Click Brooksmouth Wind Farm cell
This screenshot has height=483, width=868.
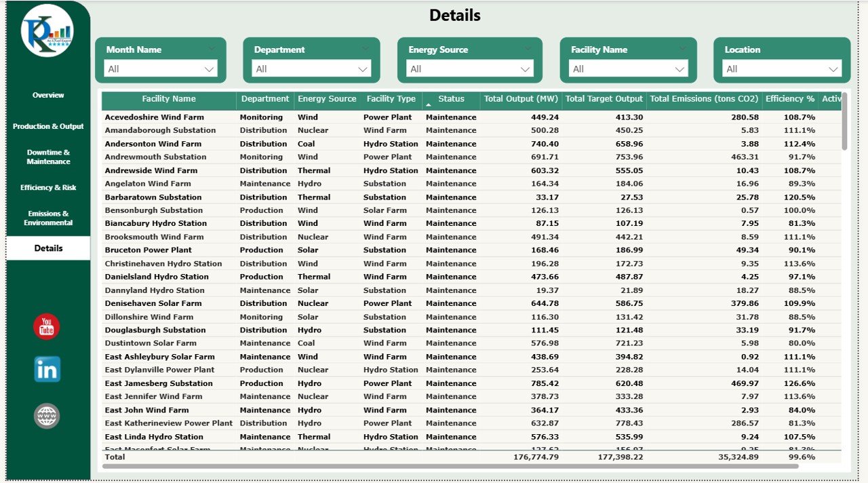point(154,237)
